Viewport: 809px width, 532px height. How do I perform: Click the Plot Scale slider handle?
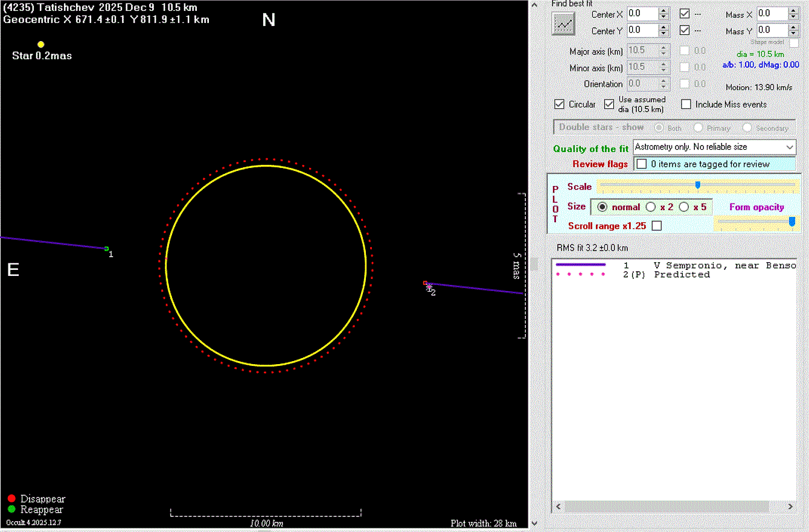click(697, 185)
